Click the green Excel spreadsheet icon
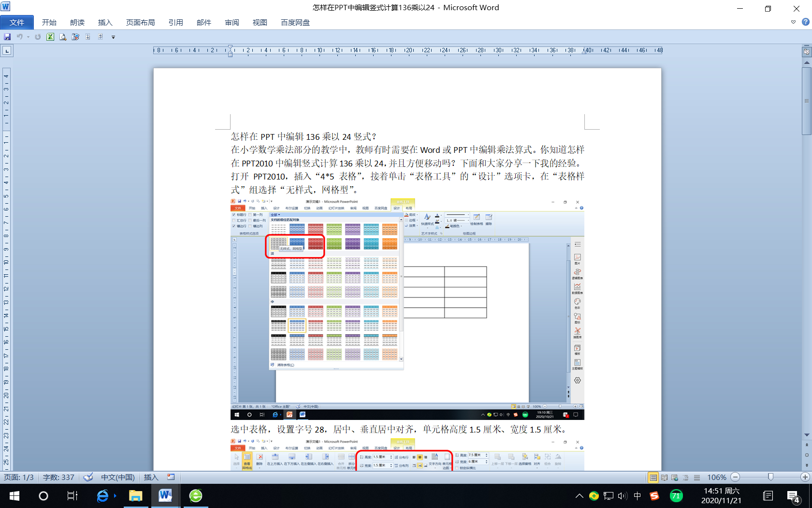Viewport: 812px width, 508px height. pos(50,37)
